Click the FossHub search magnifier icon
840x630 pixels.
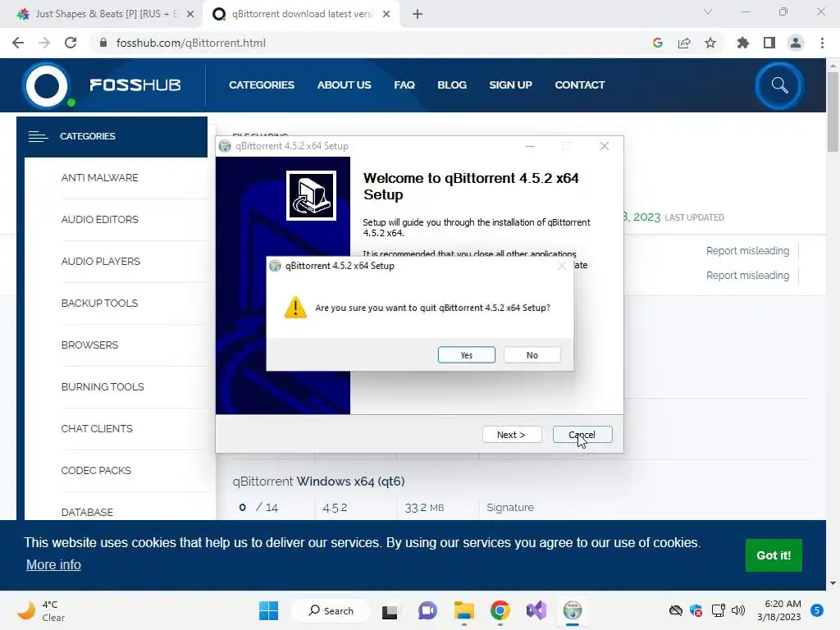[x=779, y=85]
